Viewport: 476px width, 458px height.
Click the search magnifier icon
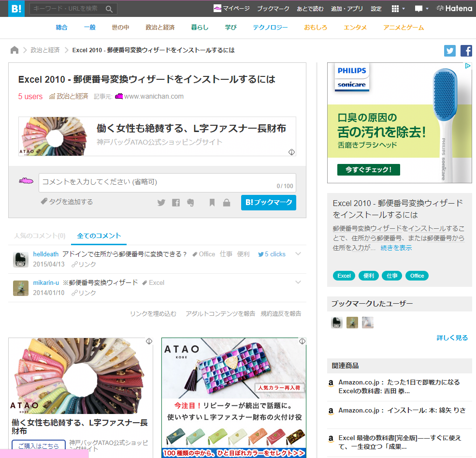point(109,9)
